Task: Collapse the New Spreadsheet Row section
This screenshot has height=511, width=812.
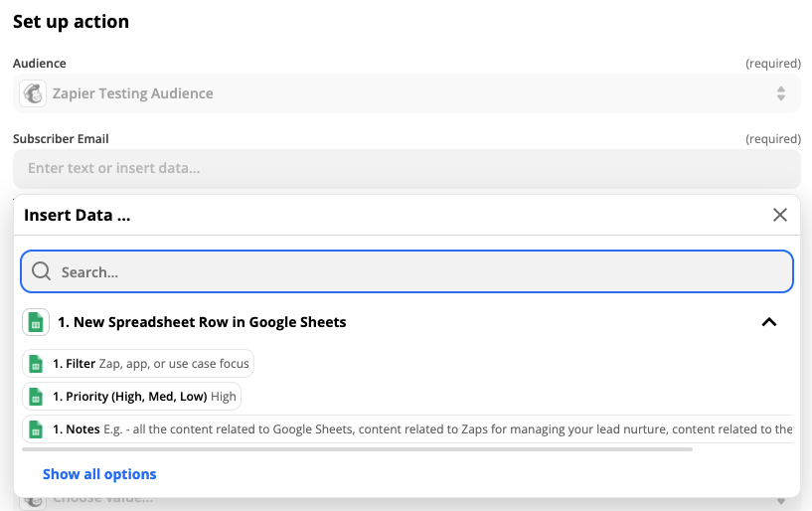Action: [768, 322]
